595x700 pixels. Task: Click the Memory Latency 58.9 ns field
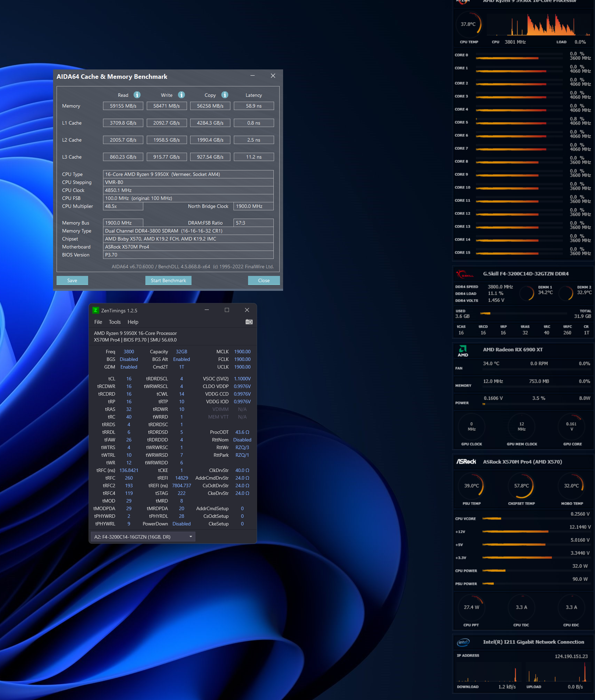click(x=254, y=106)
